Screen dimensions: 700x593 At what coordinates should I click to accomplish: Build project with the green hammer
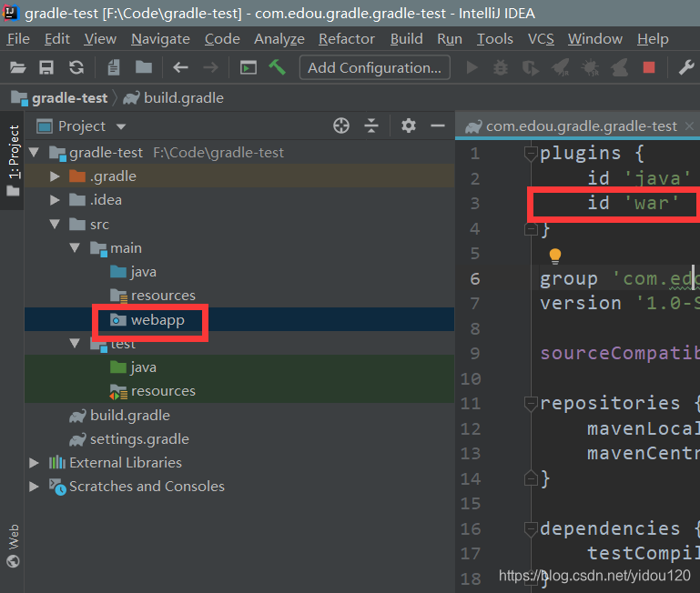point(278,67)
